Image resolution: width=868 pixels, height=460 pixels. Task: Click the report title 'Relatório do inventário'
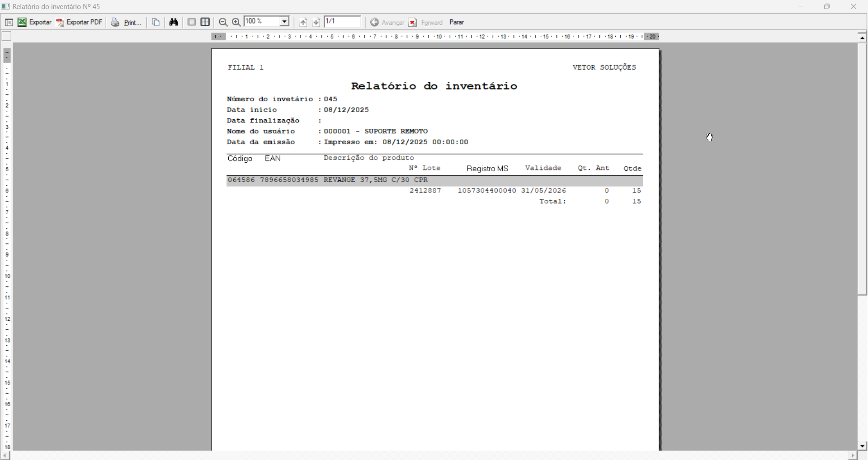[434, 86]
